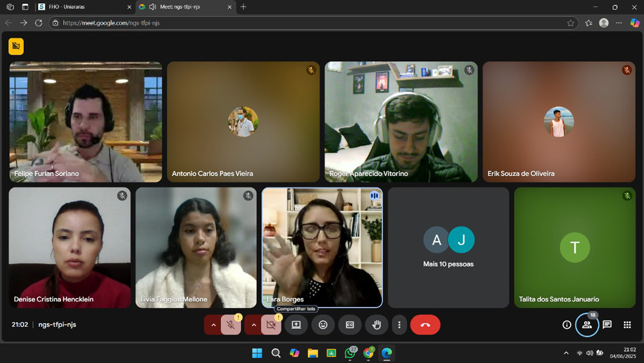Select Denise Cristina Hencklein video tile
Viewport: 644px width, 363px height.
pos(70,248)
